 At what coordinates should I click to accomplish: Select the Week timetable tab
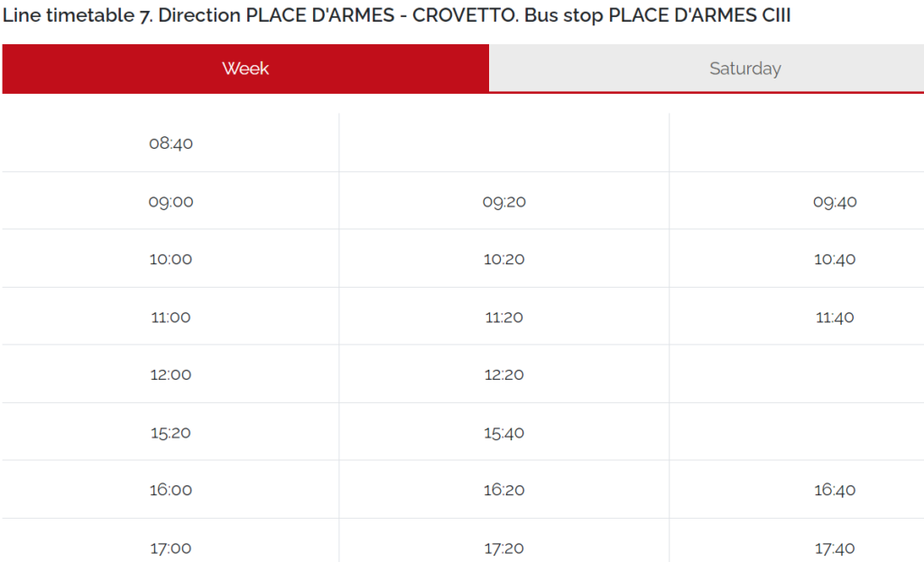click(245, 68)
